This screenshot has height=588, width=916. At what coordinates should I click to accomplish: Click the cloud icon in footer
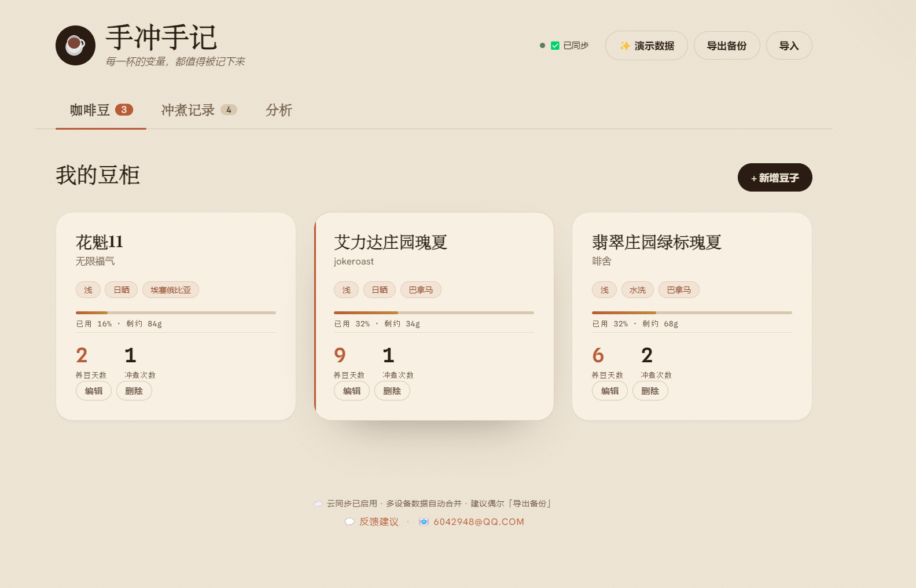(318, 504)
